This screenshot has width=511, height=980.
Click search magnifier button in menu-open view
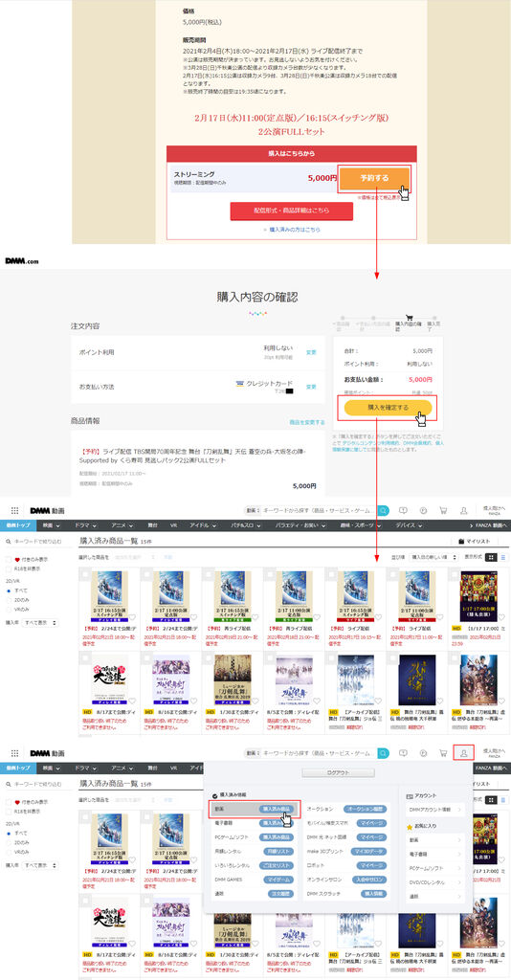pyautogui.click(x=383, y=753)
